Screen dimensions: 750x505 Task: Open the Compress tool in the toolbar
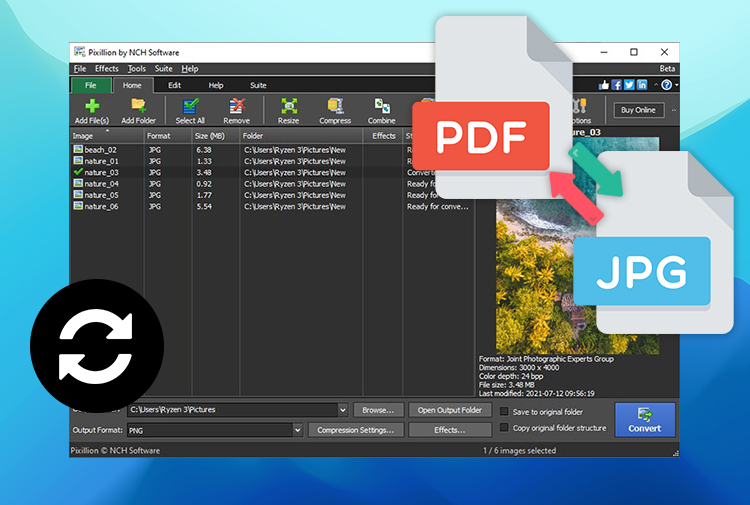pyautogui.click(x=335, y=111)
